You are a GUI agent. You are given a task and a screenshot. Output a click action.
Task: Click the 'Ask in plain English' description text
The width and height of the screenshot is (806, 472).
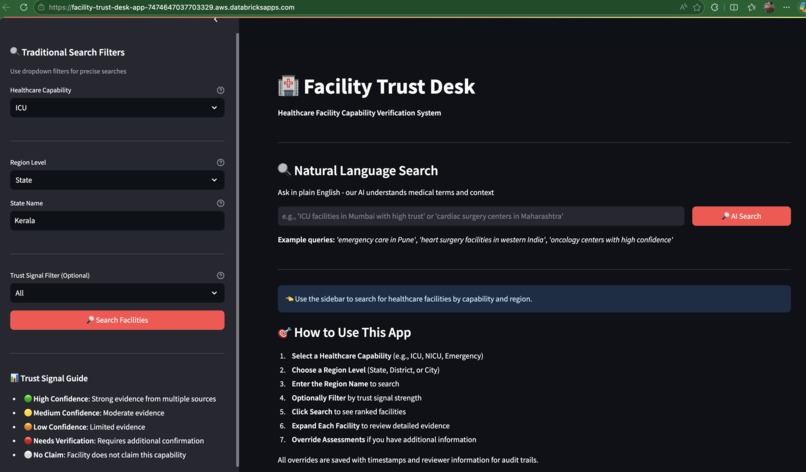click(x=386, y=192)
